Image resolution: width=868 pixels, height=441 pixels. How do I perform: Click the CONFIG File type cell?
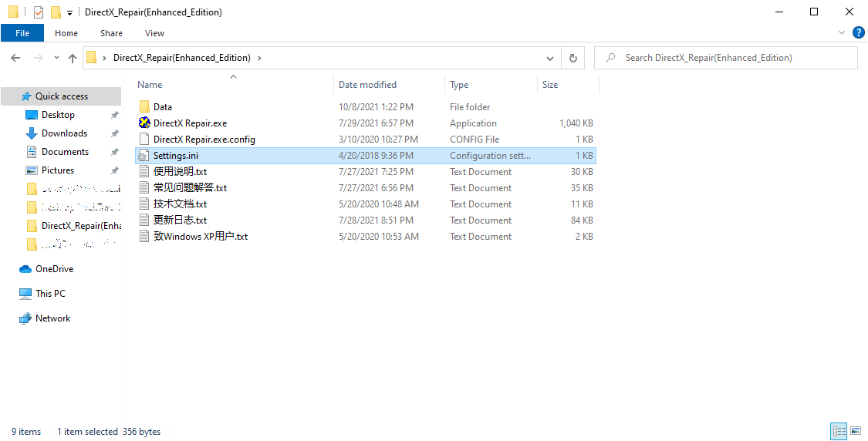(475, 140)
